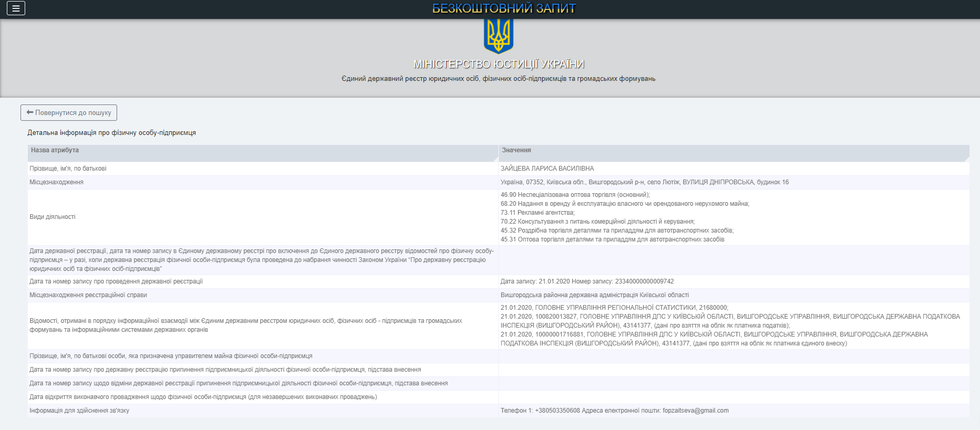
Task: Click the 'ГОЛОВНЕ УПРАВЛІННЯ РЕГІОНАЛЬНОЇ СТАТИСТИКИ' line
Action: 614,308
